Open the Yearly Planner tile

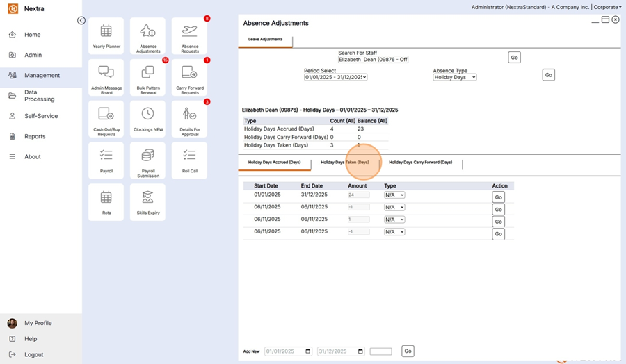coord(106,36)
